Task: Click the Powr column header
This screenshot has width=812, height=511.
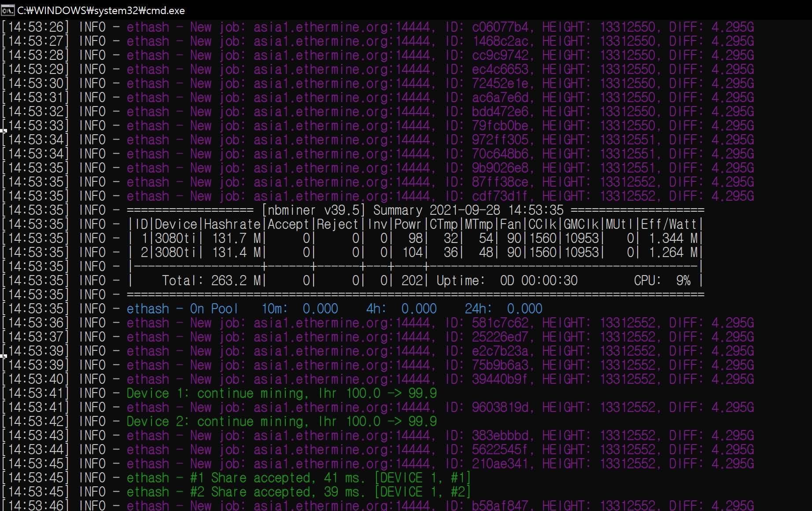Action: [408, 224]
